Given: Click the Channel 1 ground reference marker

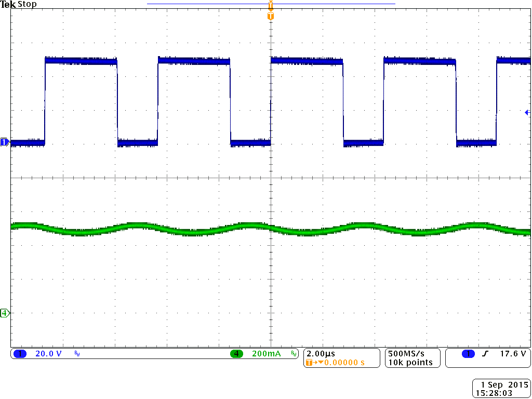Looking at the screenshot, I should 4,141.
